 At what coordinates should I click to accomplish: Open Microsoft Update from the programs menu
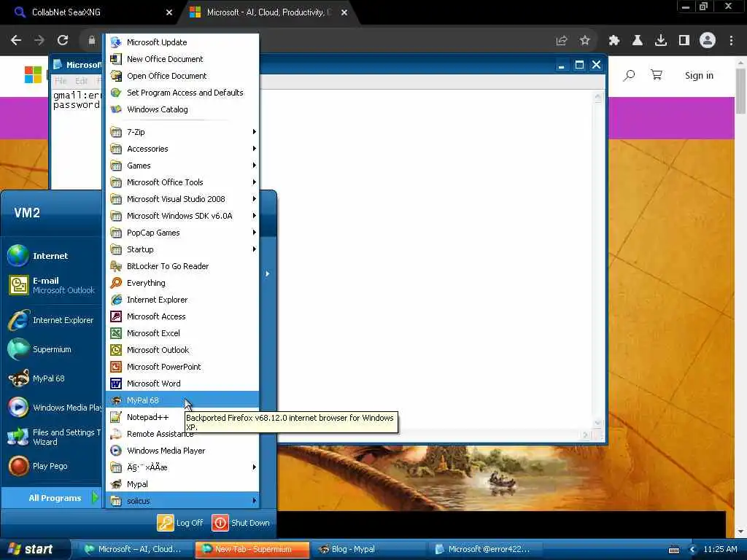(x=182, y=42)
